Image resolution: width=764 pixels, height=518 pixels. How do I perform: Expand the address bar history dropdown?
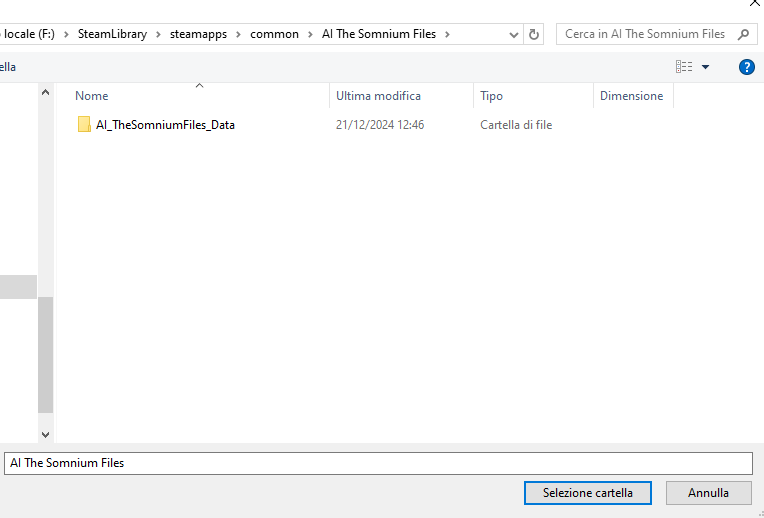tap(513, 35)
